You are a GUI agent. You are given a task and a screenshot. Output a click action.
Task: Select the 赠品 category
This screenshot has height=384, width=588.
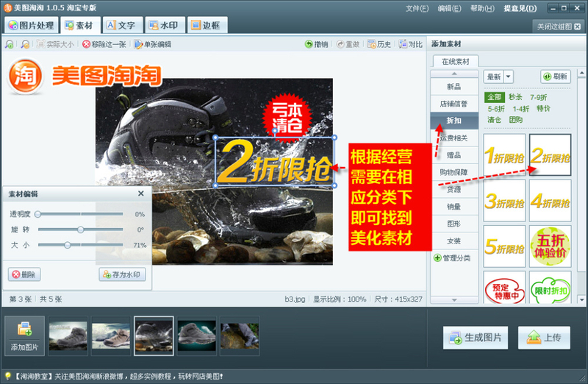coord(454,155)
